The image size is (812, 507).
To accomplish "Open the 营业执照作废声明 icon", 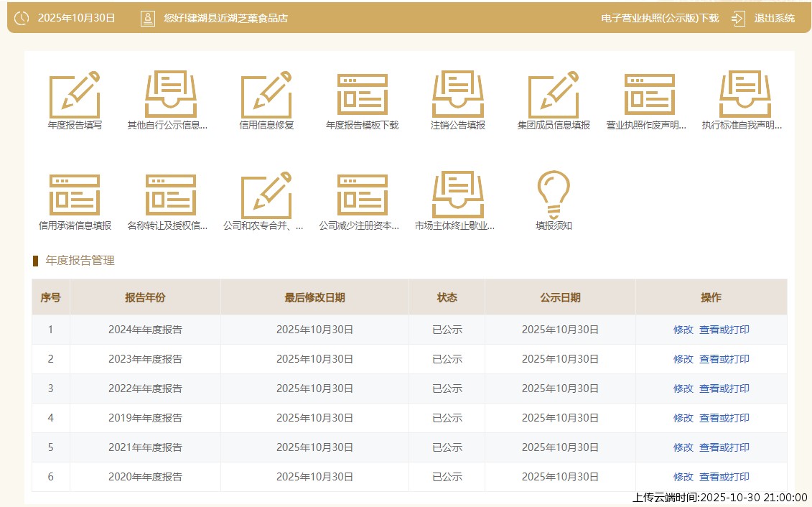I will 649,95.
